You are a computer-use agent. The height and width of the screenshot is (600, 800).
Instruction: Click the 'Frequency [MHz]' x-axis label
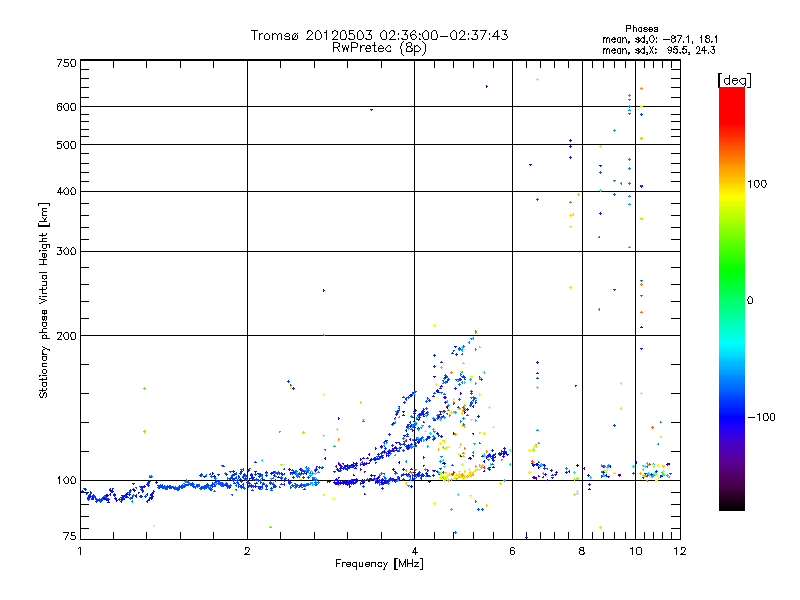coord(379,564)
